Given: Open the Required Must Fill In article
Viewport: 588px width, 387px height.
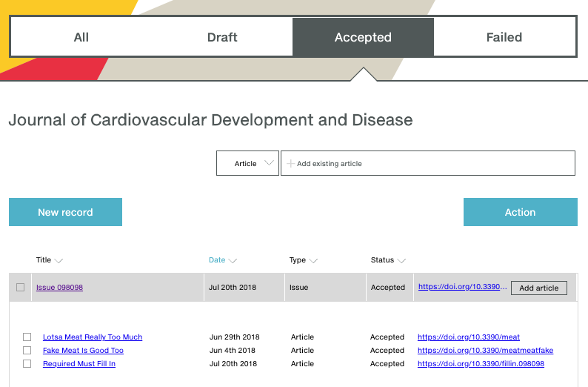Looking at the screenshot, I should [79, 364].
